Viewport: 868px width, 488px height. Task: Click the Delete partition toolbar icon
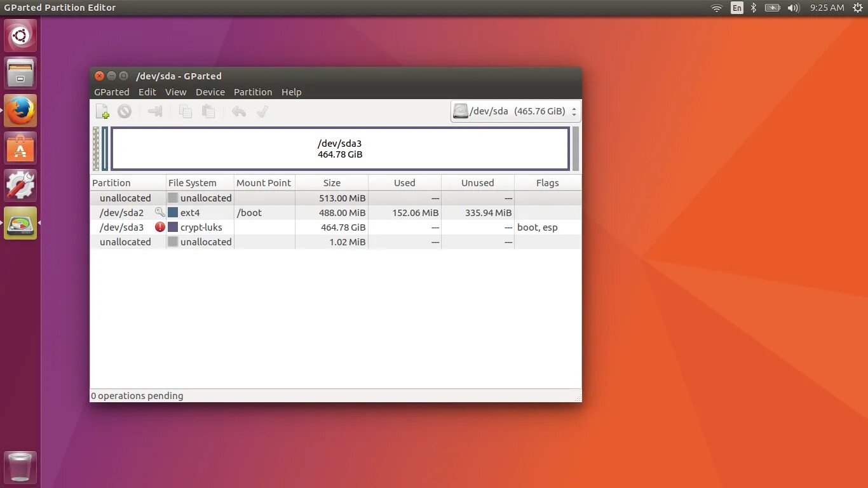pos(125,112)
